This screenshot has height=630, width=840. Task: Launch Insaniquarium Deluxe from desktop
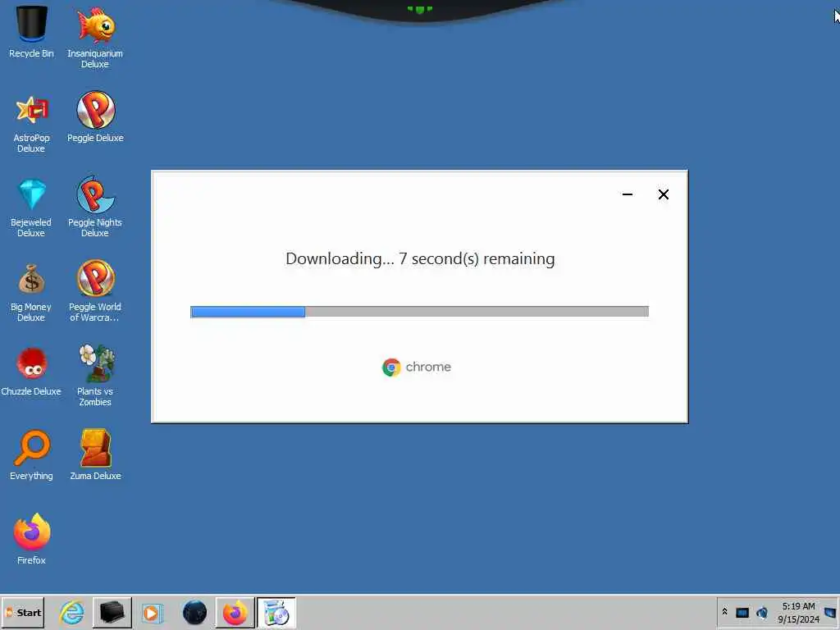95,36
